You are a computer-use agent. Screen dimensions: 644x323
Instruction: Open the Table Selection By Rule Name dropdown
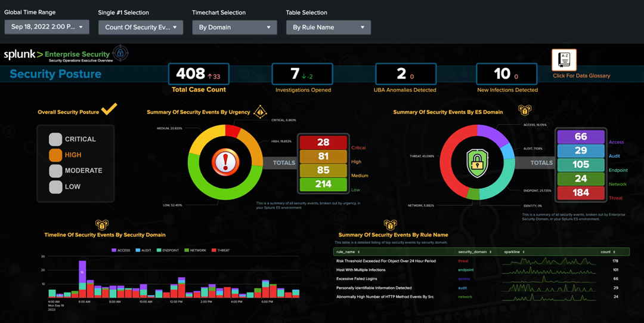pos(328,27)
